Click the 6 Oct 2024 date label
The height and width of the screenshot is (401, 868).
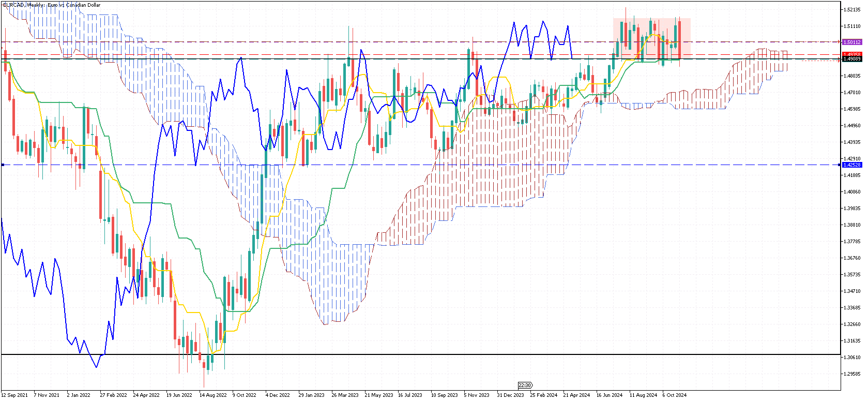point(674,395)
